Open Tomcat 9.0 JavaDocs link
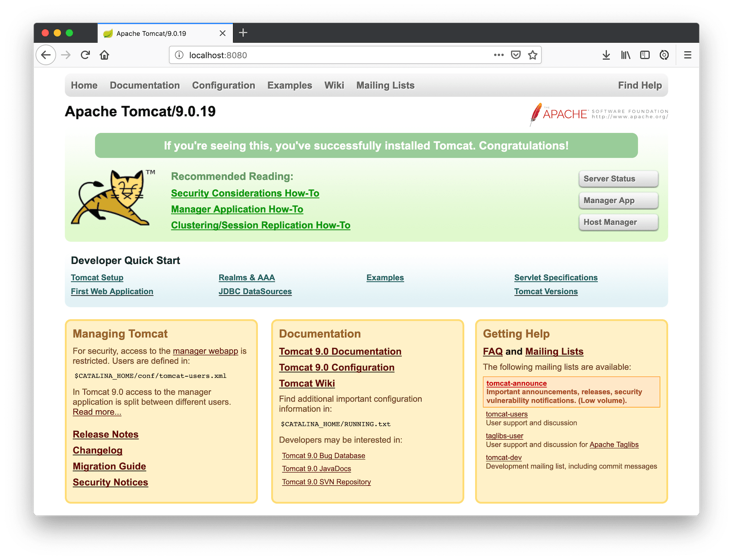The width and height of the screenshot is (733, 560). 317,469
